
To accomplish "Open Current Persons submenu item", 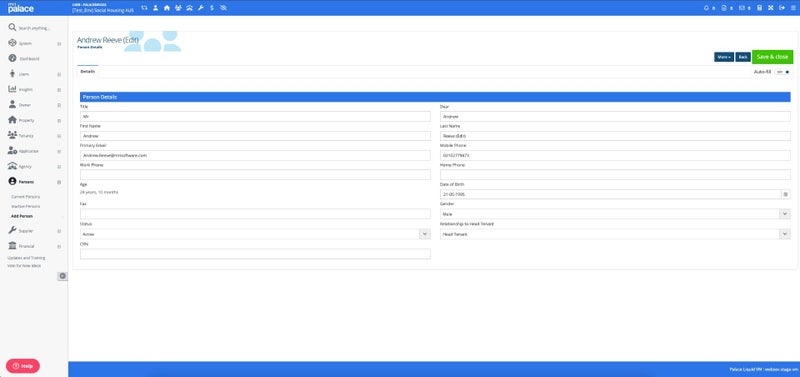I will click(26, 197).
